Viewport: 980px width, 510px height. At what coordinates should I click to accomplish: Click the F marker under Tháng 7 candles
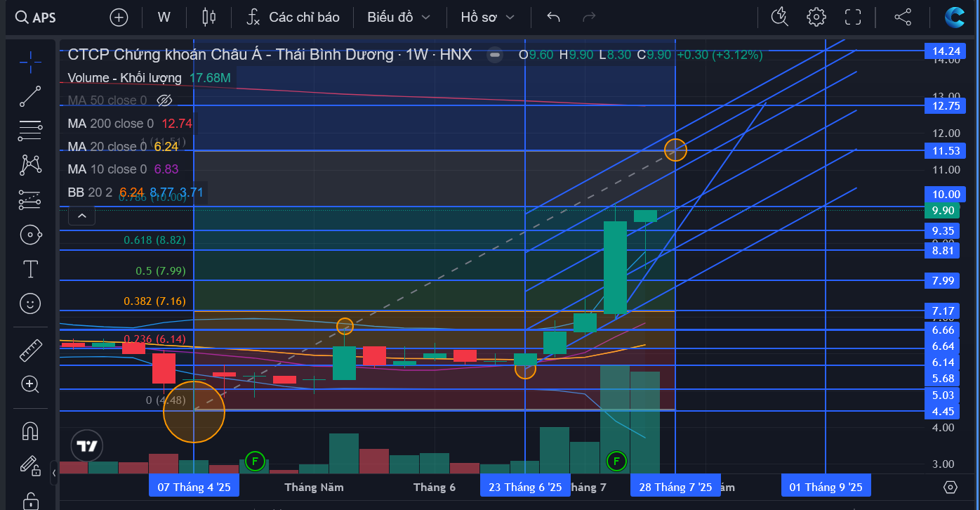coord(616,462)
